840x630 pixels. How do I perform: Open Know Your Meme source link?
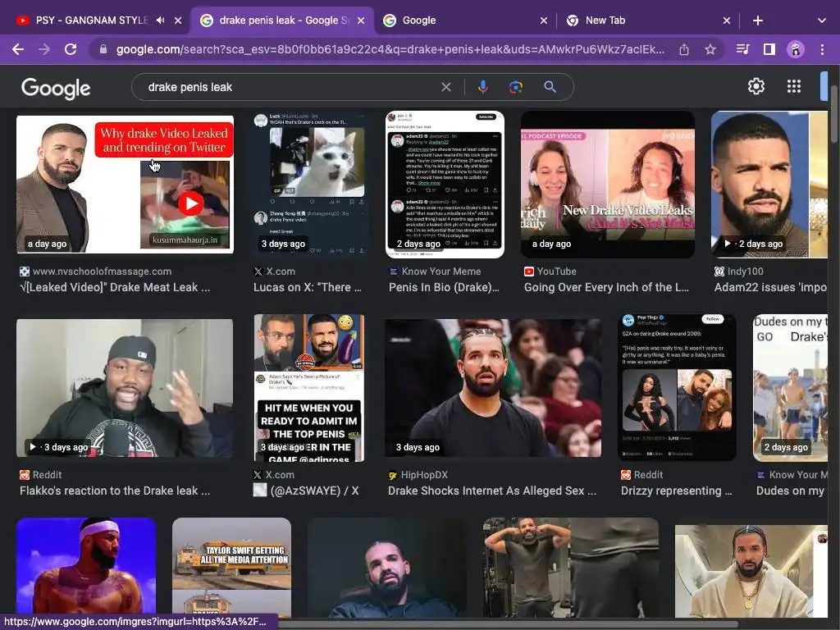tap(441, 272)
